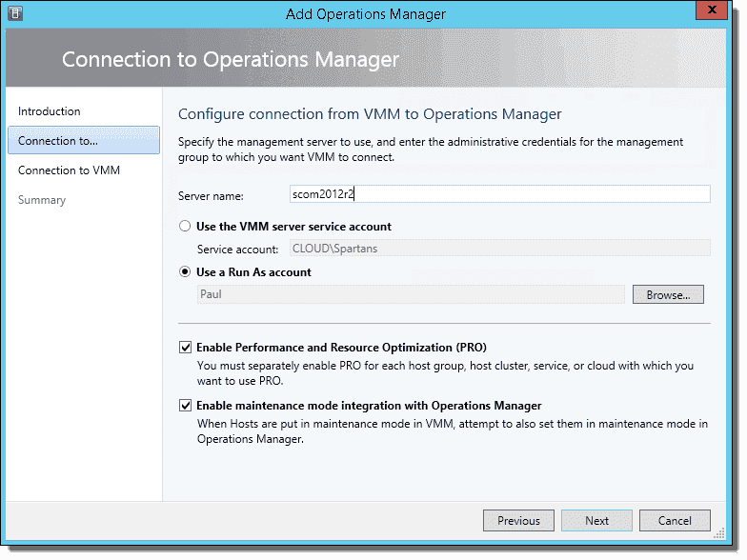Proceed with the Next button
Image resolution: width=747 pixels, height=560 pixels.
coord(596,520)
